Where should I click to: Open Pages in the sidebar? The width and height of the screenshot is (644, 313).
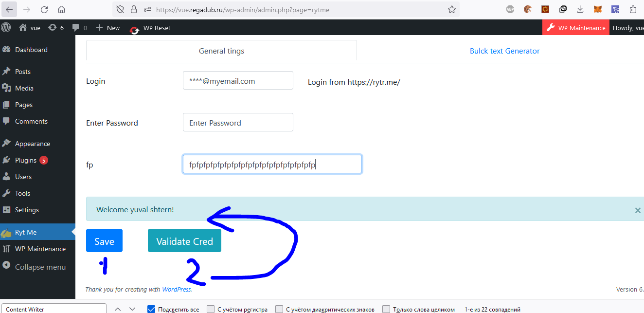point(24,105)
